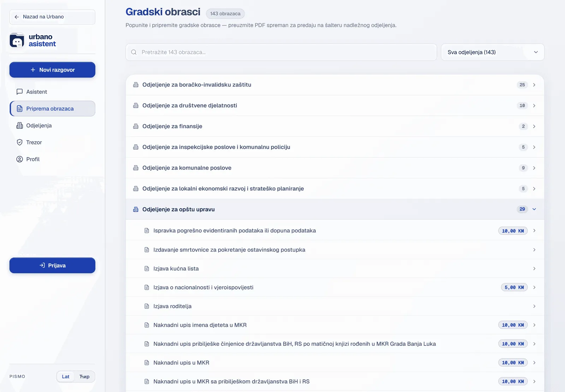Select Priprema obrazaca in sidebar
Viewport: 565px width, 392px height.
coord(52,109)
